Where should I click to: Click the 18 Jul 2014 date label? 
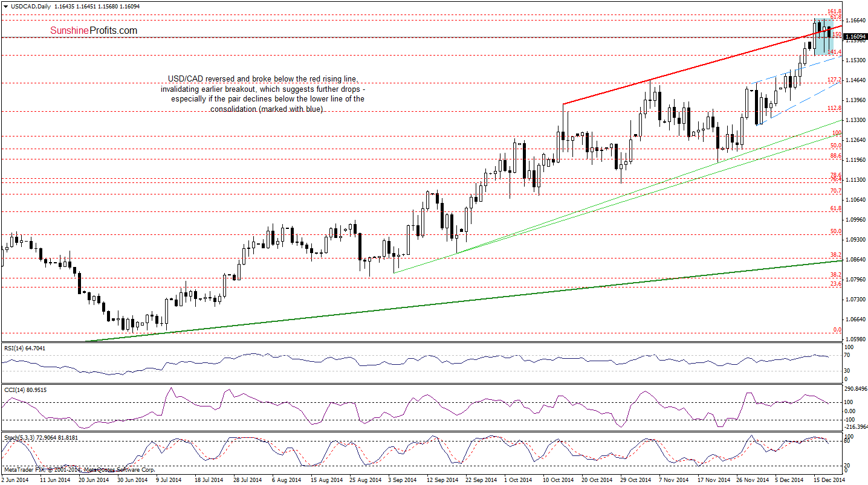pos(209,480)
